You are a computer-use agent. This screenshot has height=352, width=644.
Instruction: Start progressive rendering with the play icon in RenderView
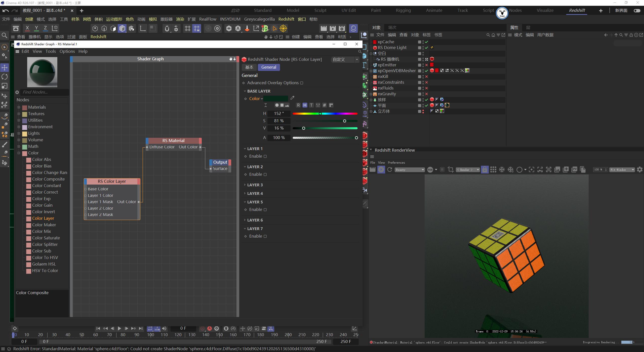(x=381, y=169)
